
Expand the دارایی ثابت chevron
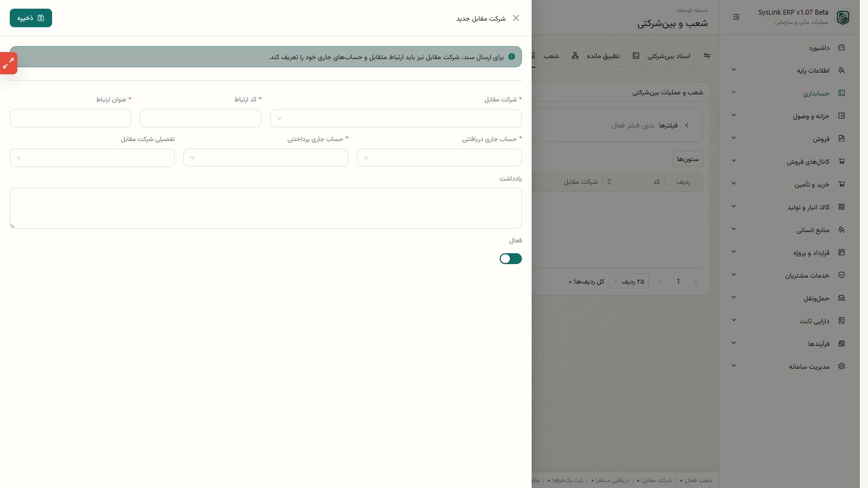pyautogui.click(x=733, y=320)
